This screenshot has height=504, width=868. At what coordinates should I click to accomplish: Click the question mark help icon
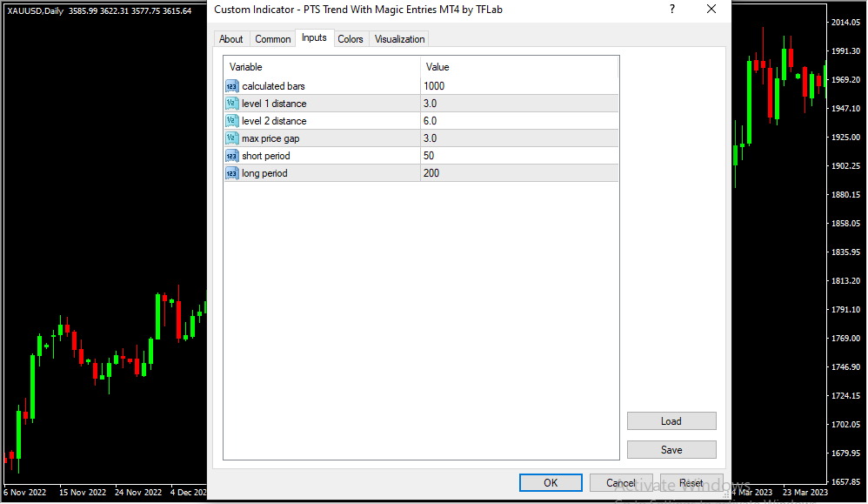click(x=671, y=10)
